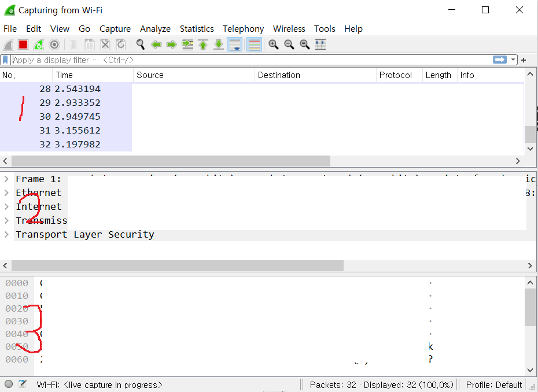Open the Go menu
The width and height of the screenshot is (538, 392).
pyautogui.click(x=84, y=29)
